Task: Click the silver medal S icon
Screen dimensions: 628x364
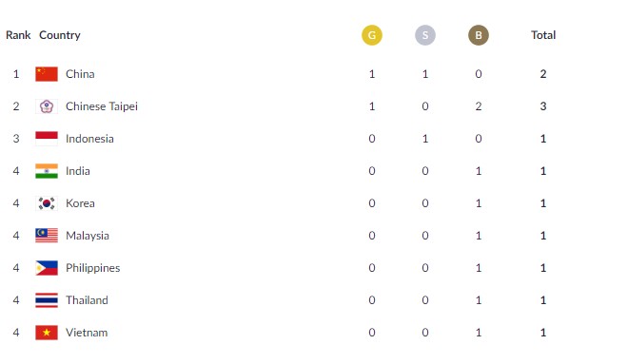Action: point(425,35)
